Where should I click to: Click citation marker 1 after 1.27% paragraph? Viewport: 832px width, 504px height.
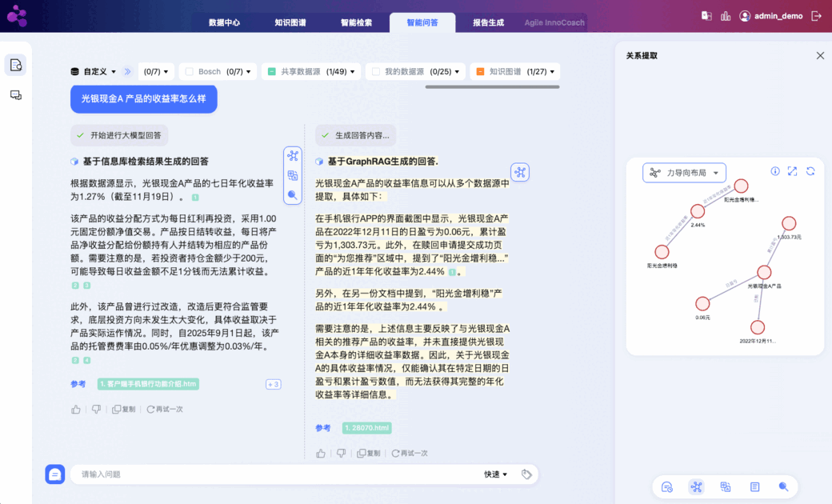[x=195, y=198]
